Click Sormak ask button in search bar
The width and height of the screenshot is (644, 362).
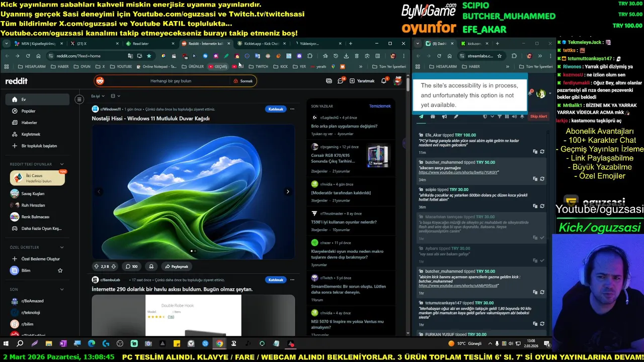coord(243,81)
